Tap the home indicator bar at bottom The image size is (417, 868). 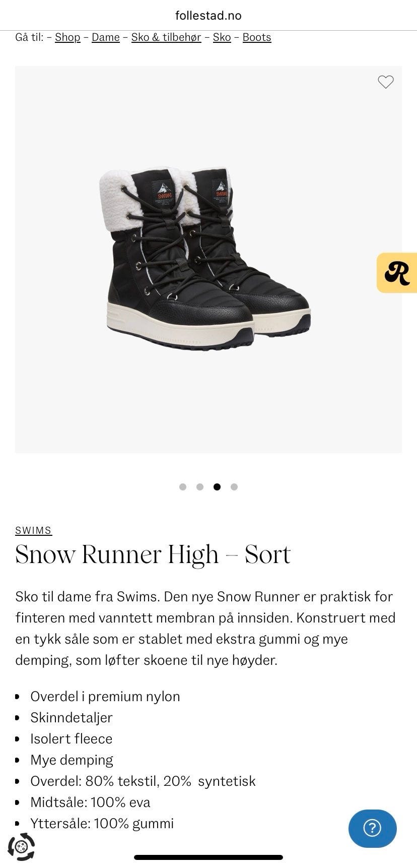208,857
